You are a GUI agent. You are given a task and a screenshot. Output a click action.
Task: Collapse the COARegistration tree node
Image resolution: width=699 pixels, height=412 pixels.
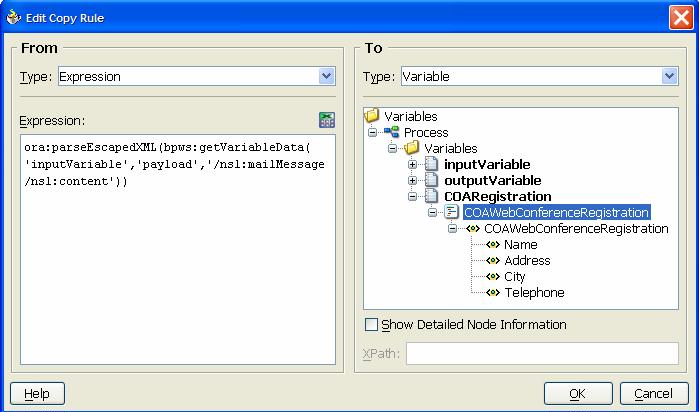coord(412,197)
